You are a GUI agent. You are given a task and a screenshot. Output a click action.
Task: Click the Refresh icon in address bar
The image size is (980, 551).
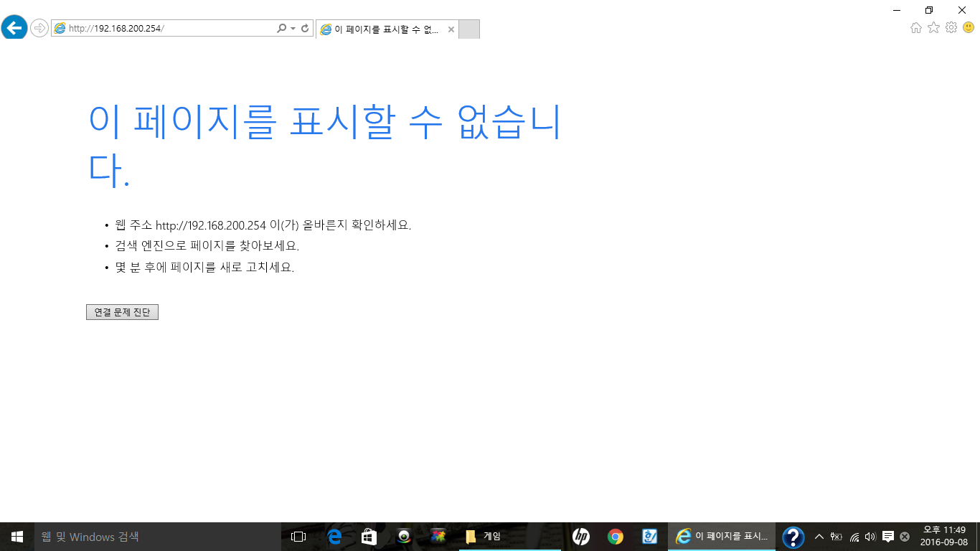click(305, 29)
